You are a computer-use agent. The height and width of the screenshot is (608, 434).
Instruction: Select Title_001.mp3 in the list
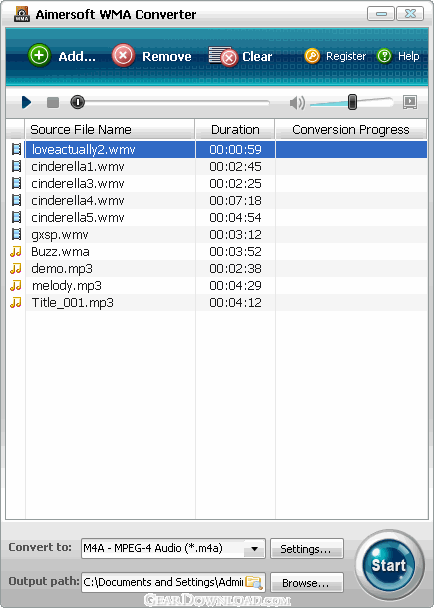(x=217, y=302)
